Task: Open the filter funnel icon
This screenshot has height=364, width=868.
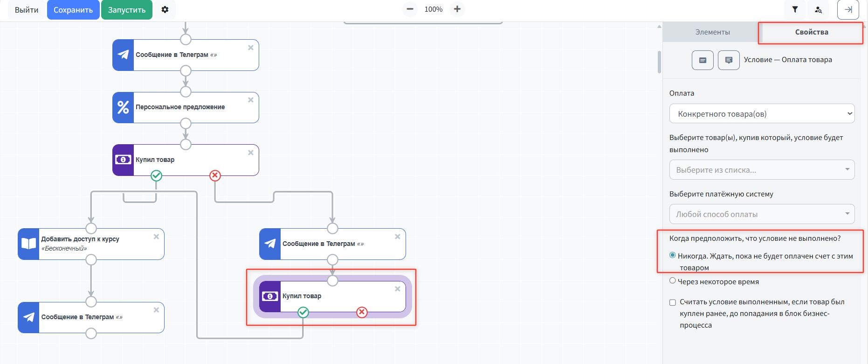Action: point(795,10)
